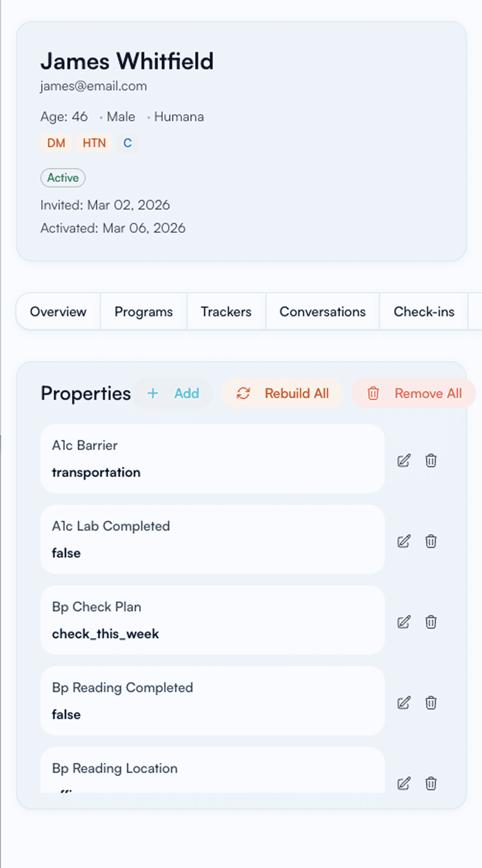Screen dimensions: 482x868
Task: Delete the Bp Reading Completed property
Action: tap(431, 703)
